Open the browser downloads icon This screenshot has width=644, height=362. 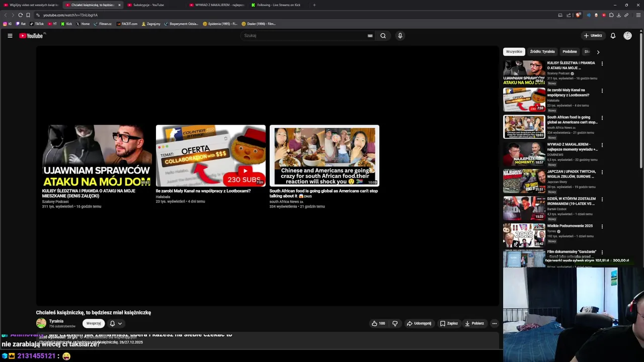(619, 15)
